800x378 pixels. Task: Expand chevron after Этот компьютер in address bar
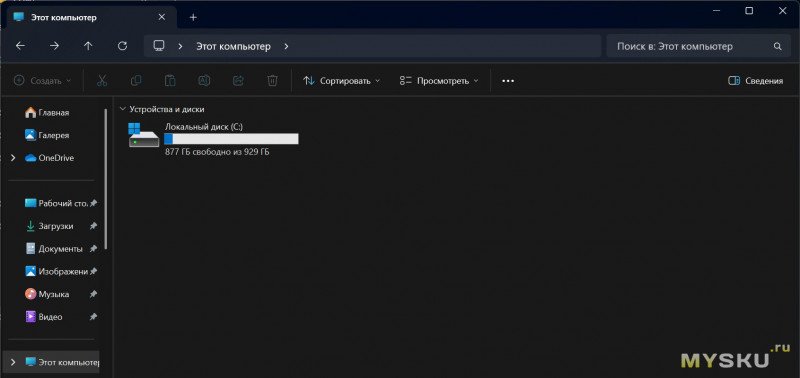[x=286, y=46]
